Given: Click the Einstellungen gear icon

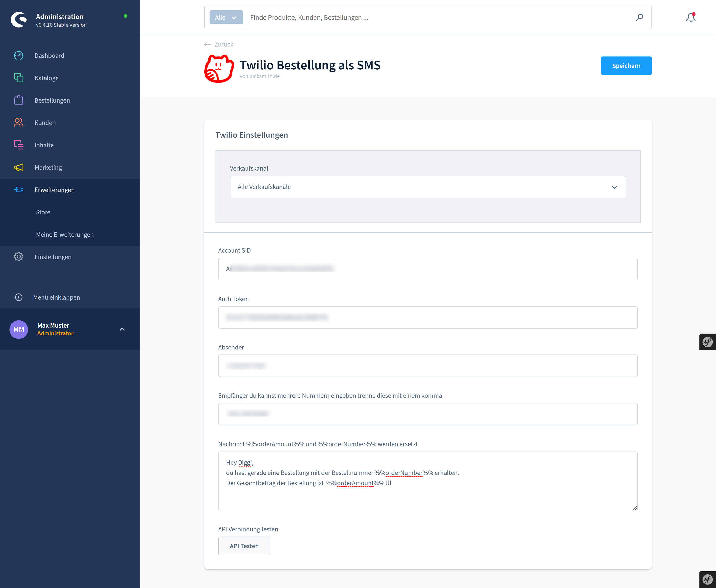Looking at the screenshot, I should (x=19, y=257).
